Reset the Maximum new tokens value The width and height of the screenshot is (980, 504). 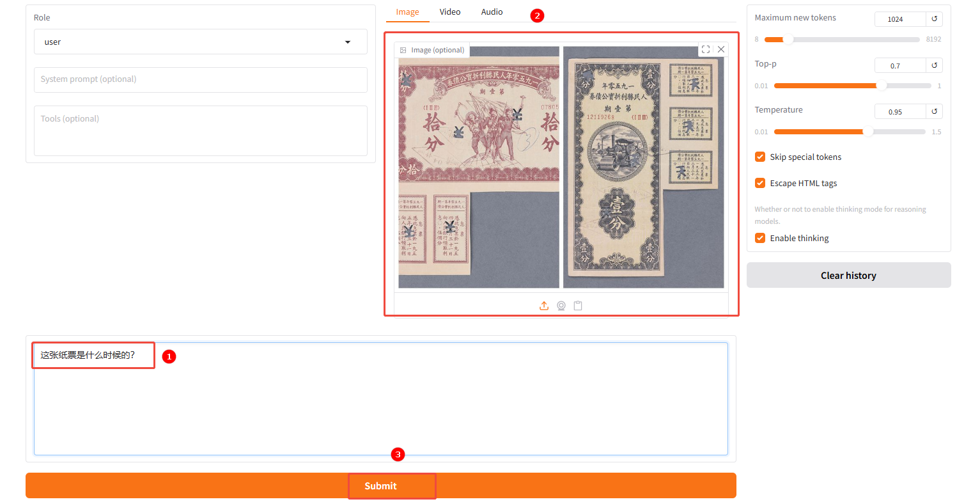coord(934,19)
